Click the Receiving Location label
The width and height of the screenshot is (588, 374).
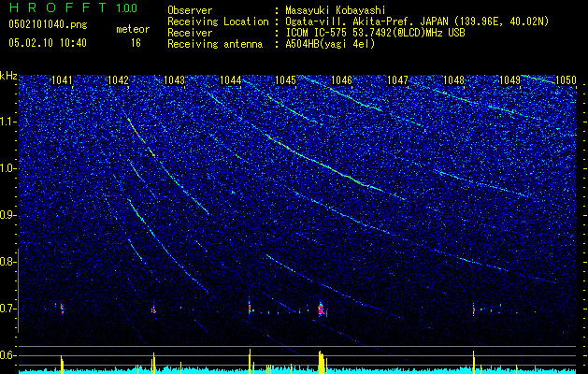218,22
